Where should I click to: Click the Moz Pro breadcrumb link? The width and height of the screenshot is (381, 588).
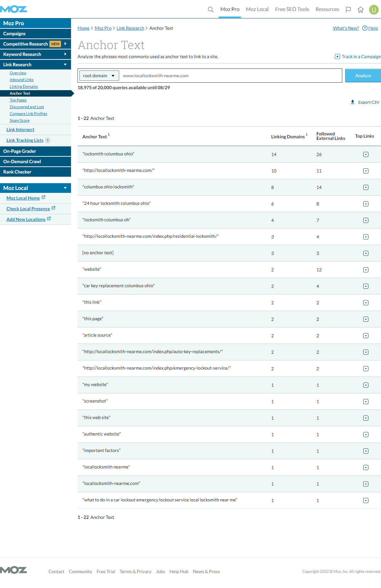click(103, 28)
